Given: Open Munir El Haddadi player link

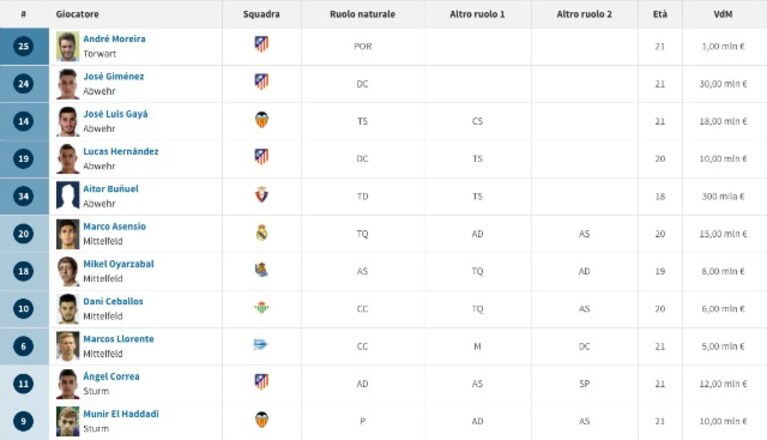Looking at the screenshot, I should [121, 414].
